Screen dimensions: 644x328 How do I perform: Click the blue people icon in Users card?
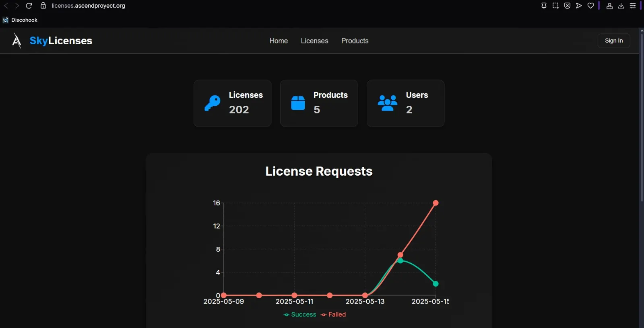coord(387,103)
